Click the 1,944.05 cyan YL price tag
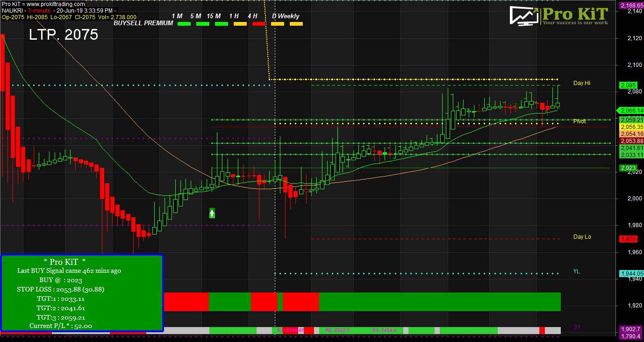This screenshot has width=644, height=342. coord(630,274)
